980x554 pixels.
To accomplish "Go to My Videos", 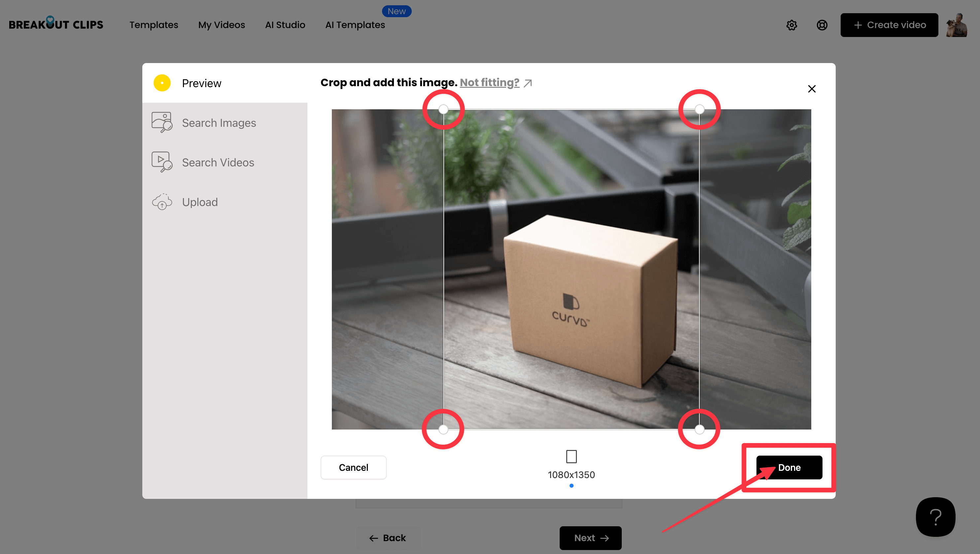I will pyautogui.click(x=222, y=25).
